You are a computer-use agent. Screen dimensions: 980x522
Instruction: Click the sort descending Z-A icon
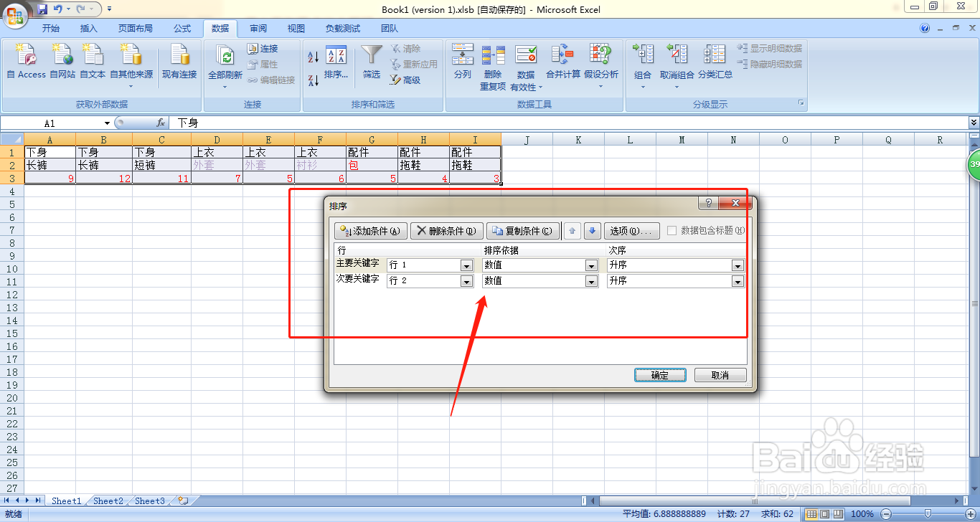(x=314, y=80)
